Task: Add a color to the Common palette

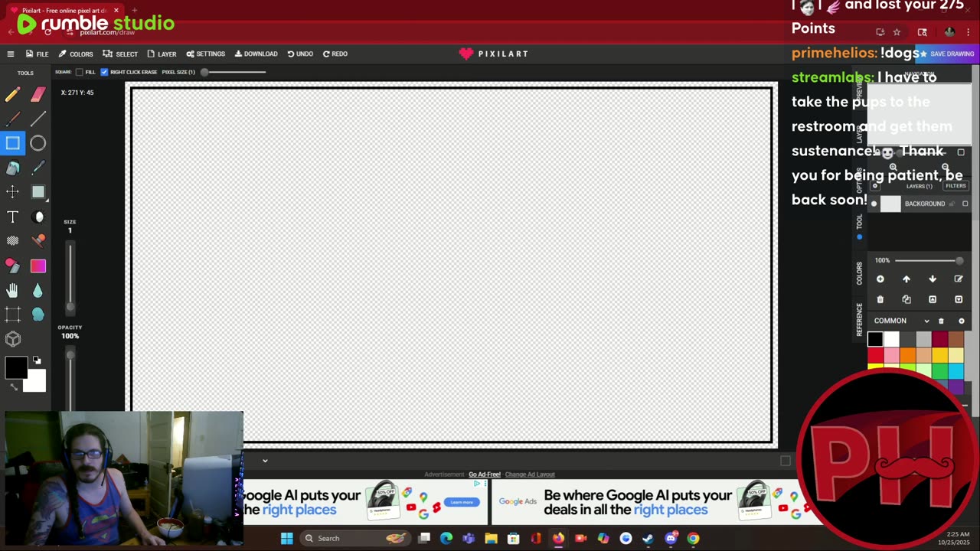Action: [x=962, y=321]
